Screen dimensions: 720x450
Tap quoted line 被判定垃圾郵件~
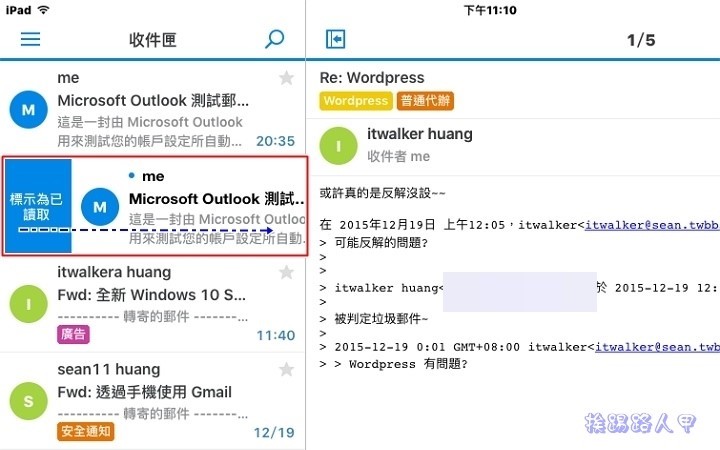coord(381,319)
